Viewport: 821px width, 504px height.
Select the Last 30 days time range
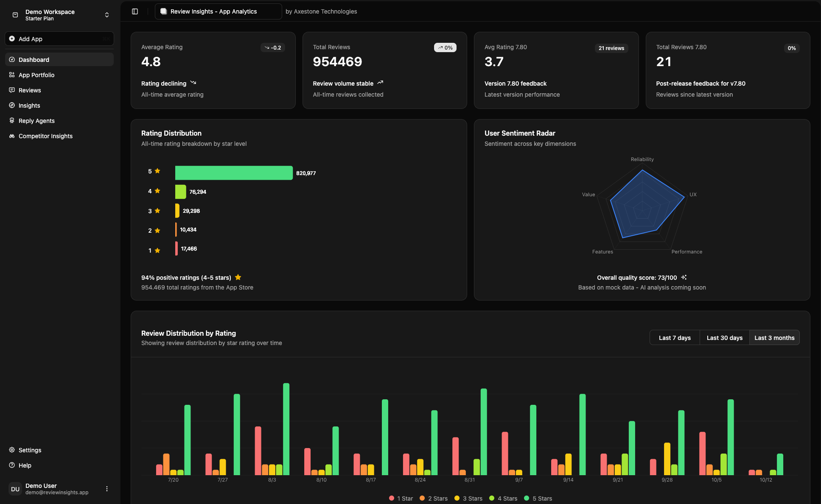[724, 337]
